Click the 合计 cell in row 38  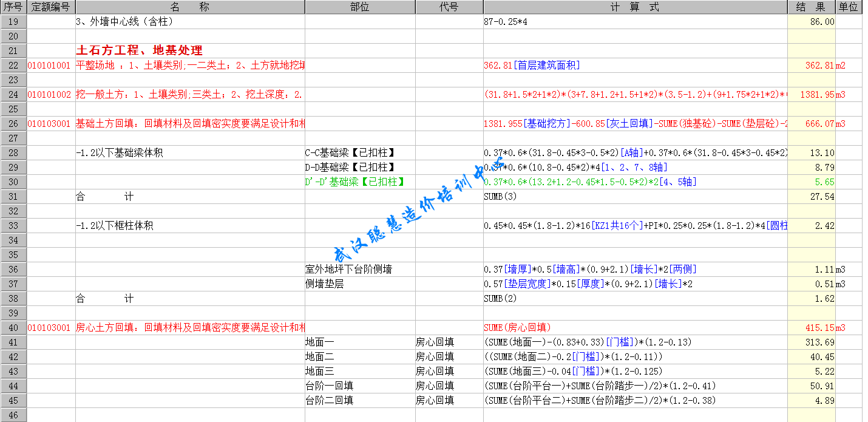click(190, 299)
